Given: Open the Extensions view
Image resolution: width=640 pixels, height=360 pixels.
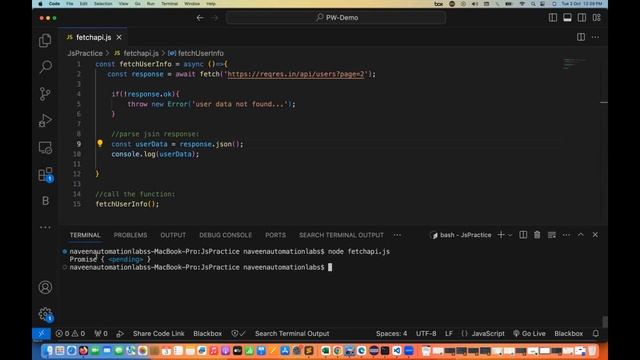Looking at the screenshot, I should point(45,174).
